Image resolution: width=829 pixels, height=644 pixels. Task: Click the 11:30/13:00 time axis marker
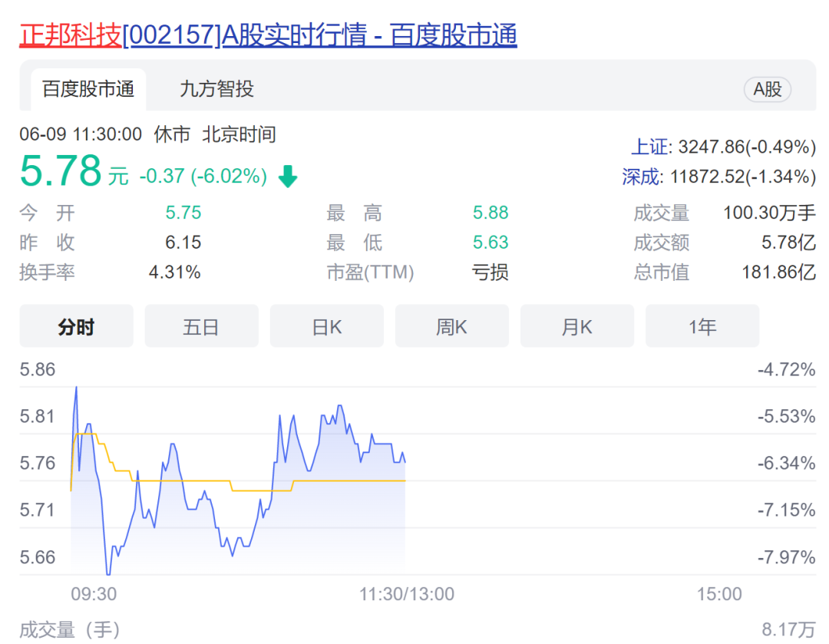point(406,594)
